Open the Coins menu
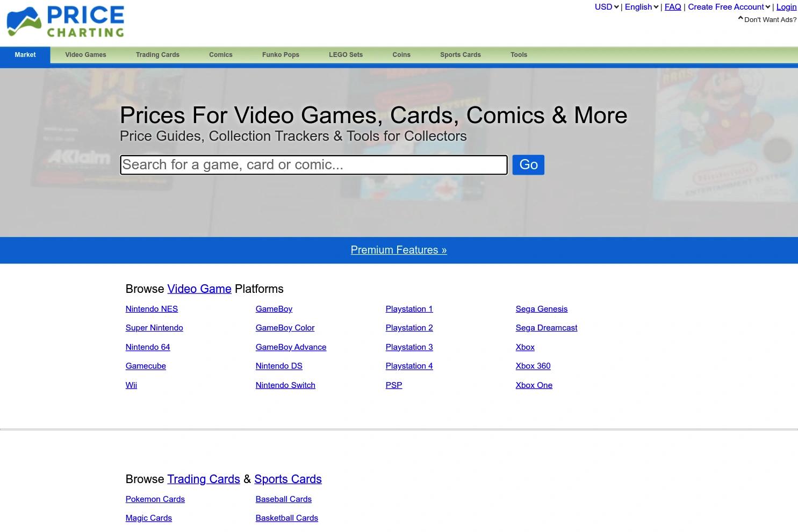This screenshot has height=532, width=798. tap(401, 55)
